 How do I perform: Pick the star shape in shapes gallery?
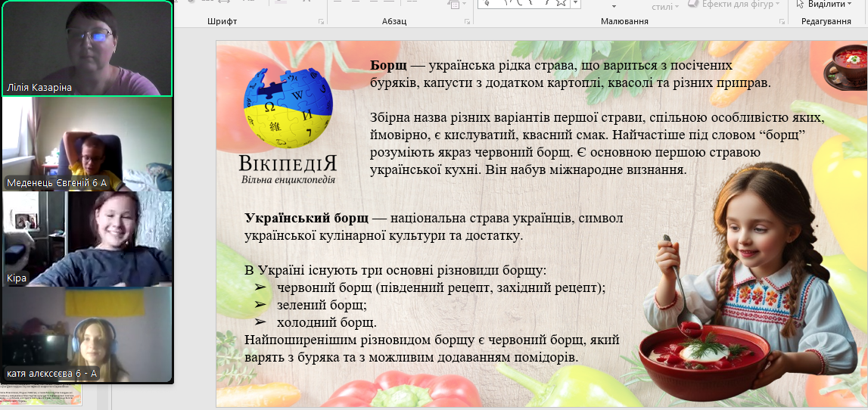(x=562, y=3)
